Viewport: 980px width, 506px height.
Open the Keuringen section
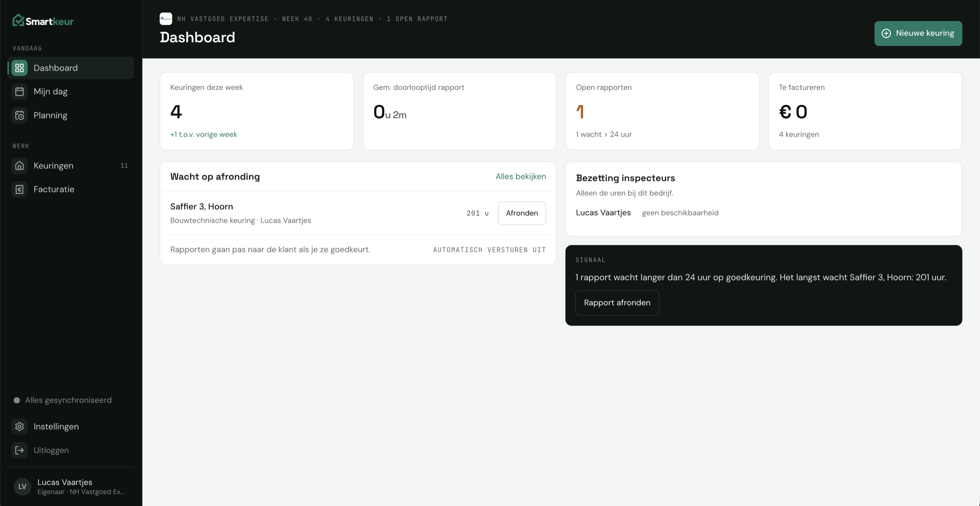coord(71,165)
